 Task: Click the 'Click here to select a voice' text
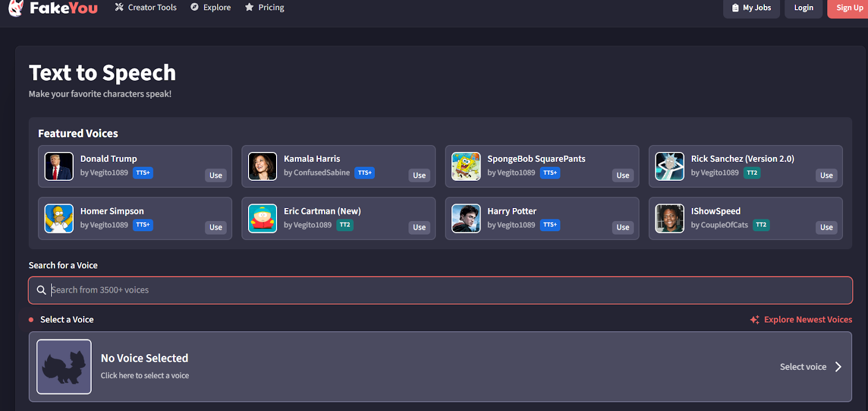(145, 376)
